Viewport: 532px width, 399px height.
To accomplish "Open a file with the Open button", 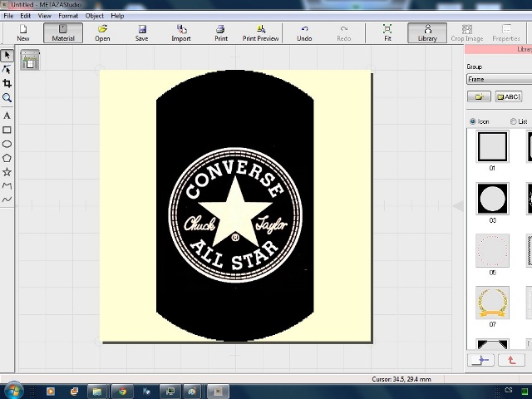I will (102, 33).
